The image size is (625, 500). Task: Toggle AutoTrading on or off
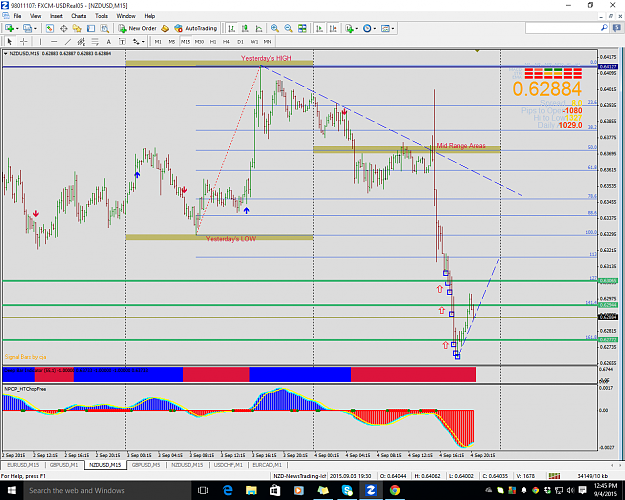point(196,28)
